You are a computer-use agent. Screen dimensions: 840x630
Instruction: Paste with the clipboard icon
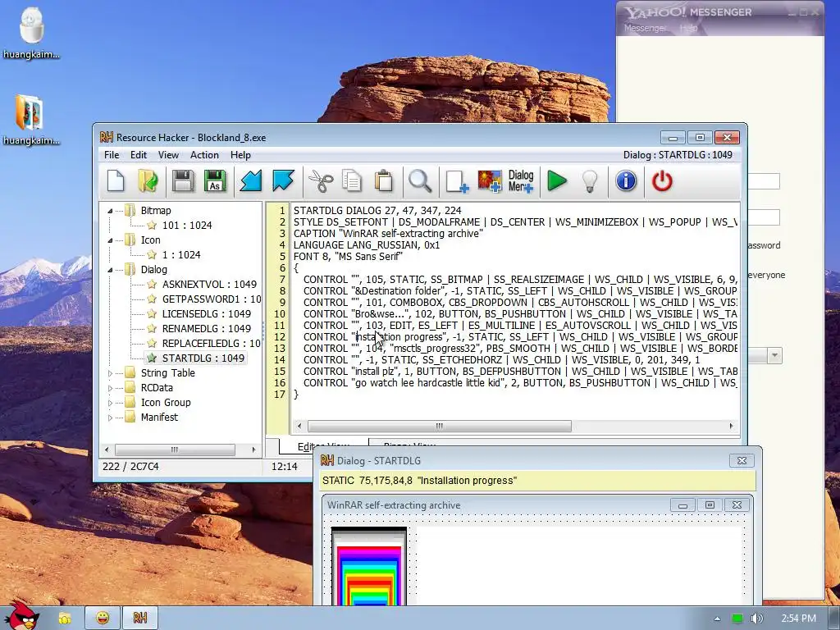tap(384, 181)
